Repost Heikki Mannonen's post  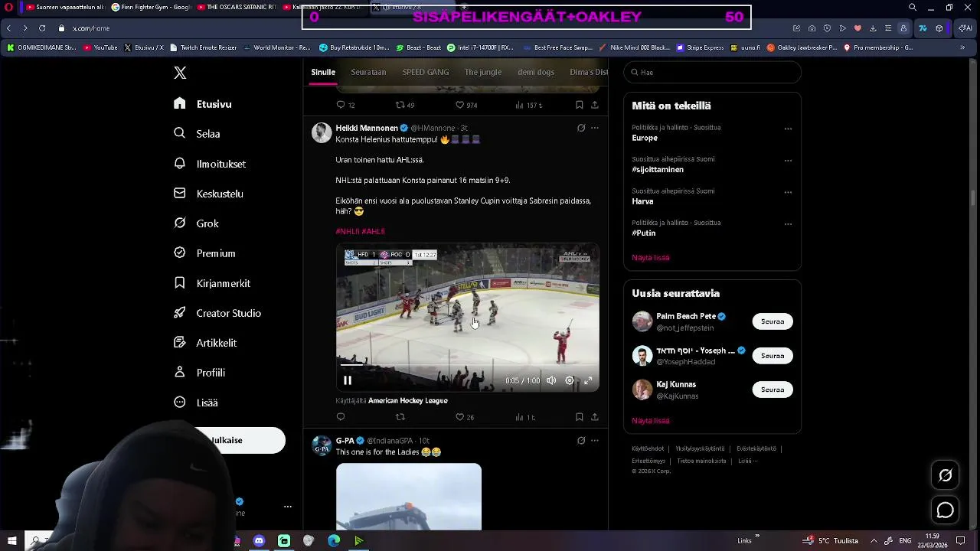click(400, 417)
